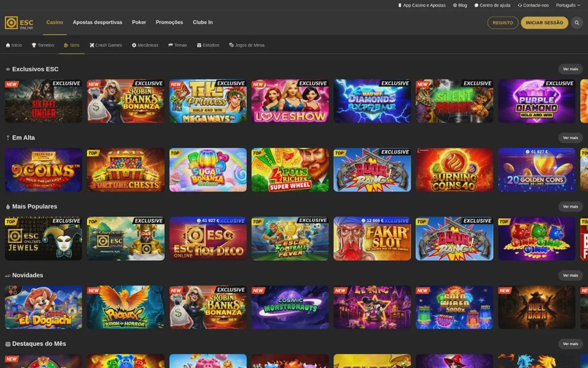Open the ESC Football Fever game
This screenshot has height=368, width=588.
290,239
